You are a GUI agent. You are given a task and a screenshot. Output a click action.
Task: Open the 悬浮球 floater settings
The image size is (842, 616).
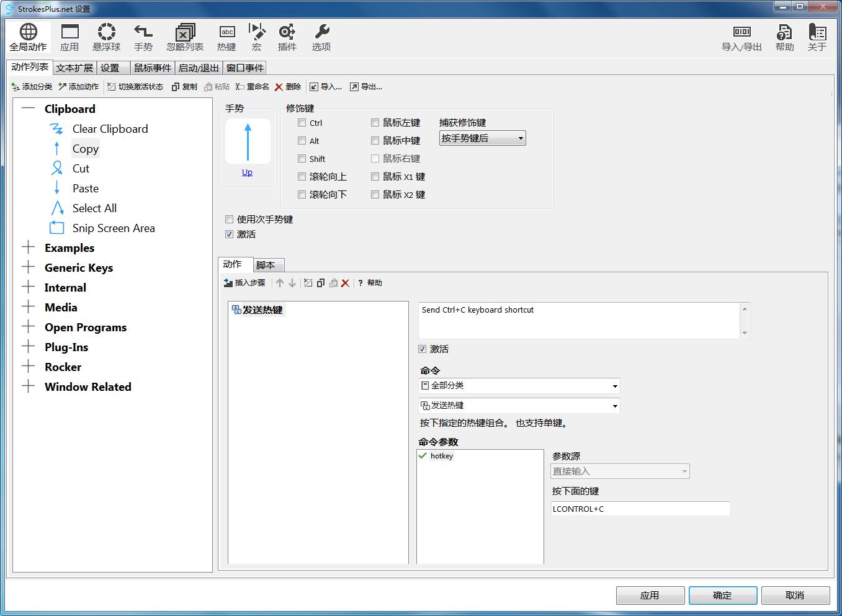tap(106, 37)
